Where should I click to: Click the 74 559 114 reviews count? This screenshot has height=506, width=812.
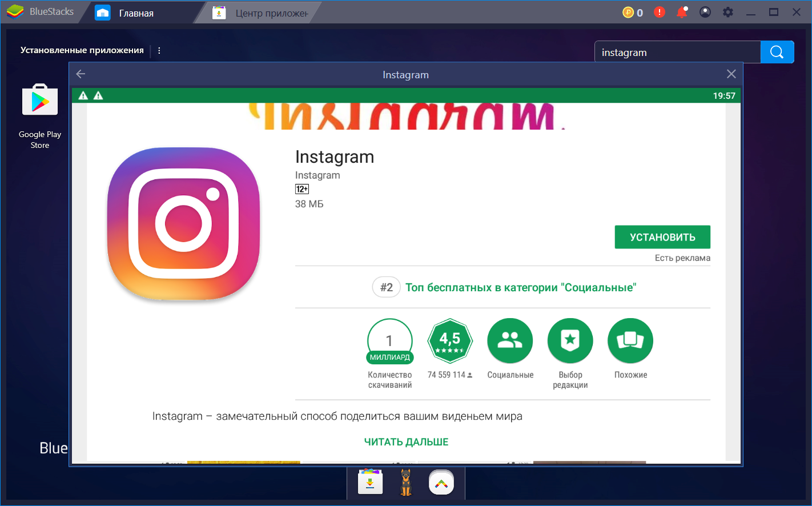[x=450, y=375]
